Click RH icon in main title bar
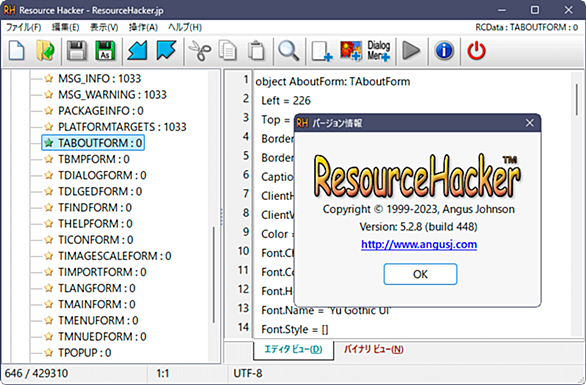Screen dimensions: 586x385 [x=9, y=10]
